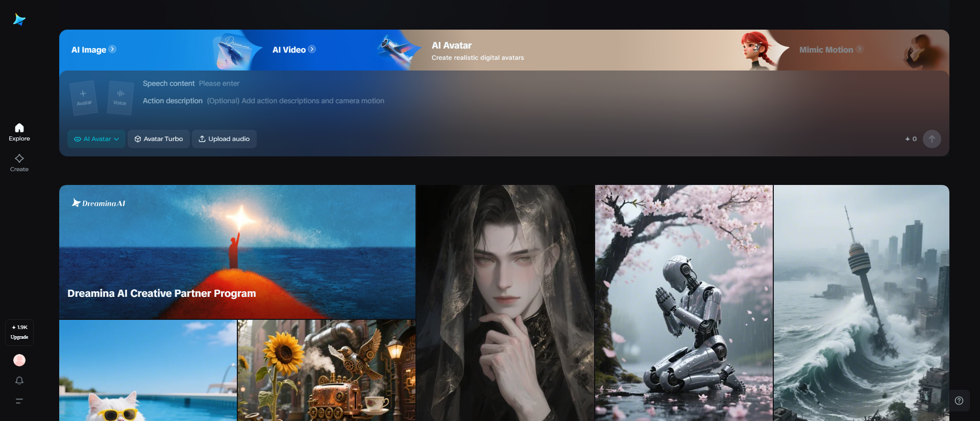Image resolution: width=980 pixels, height=421 pixels.
Task: Open the Explore home page
Action: coord(19,132)
